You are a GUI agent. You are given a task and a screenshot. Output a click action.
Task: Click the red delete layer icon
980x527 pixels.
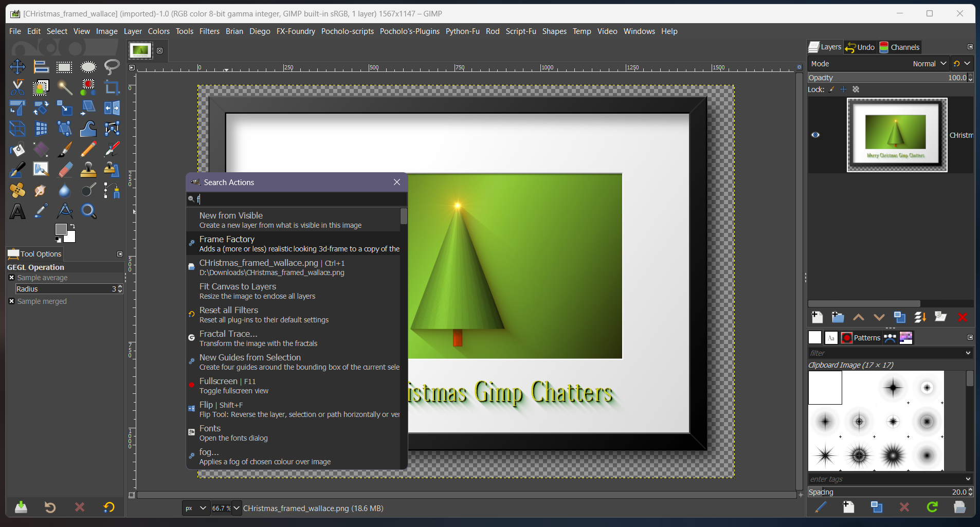click(x=963, y=317)
